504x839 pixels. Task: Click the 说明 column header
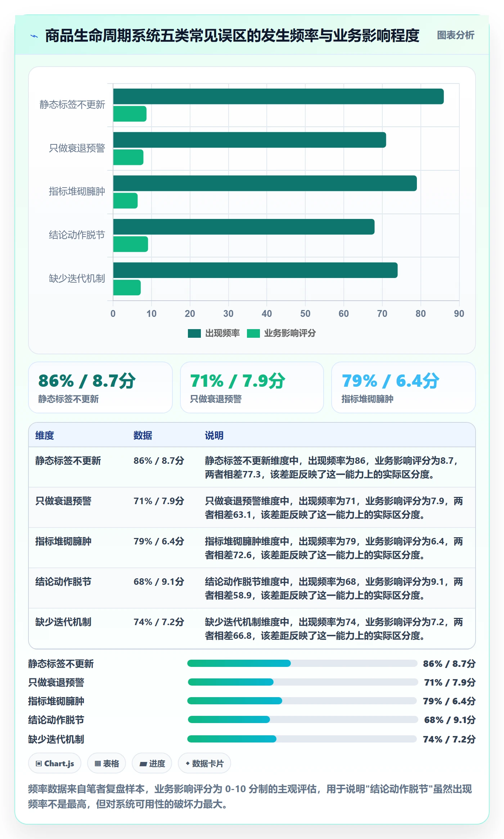(214, 435)
